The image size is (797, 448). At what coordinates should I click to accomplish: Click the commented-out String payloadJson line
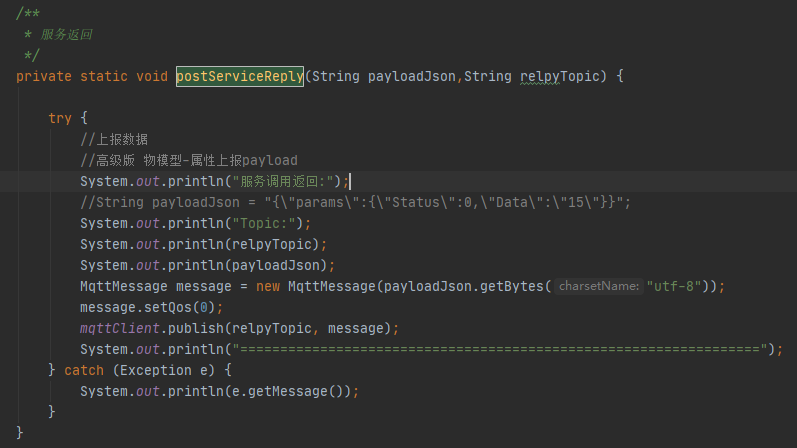pyautogui.click(x=355, y=202)
